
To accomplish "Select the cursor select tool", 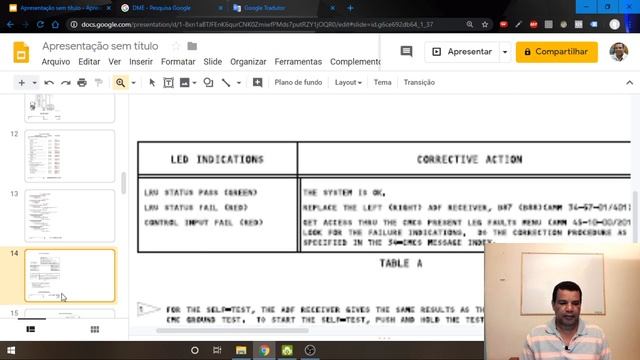I will point(152,83).
